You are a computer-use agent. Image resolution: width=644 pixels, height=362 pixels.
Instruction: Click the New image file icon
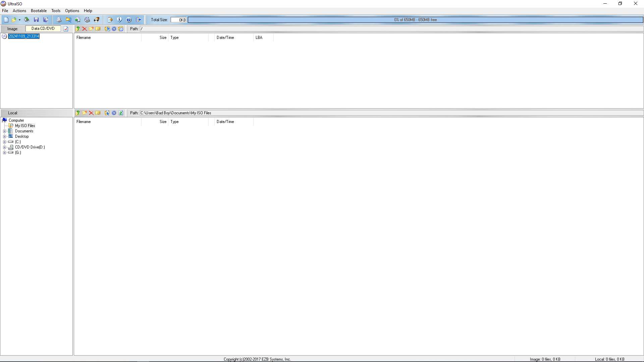click(x=6, y=20)
